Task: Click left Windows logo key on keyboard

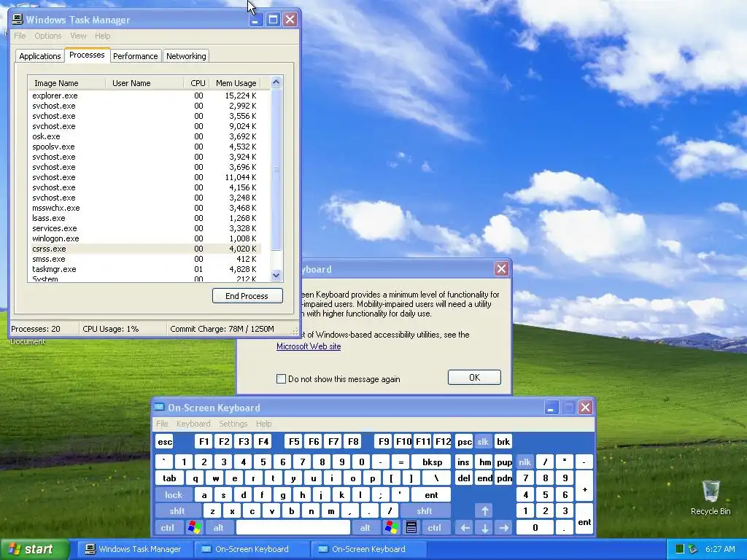Action: click(194, 528)
